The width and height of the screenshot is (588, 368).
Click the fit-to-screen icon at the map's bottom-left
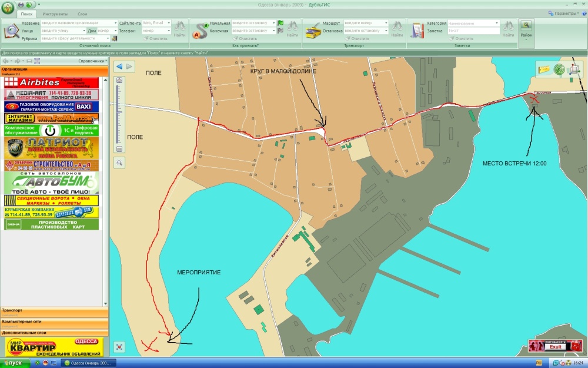[x=119, y=347]
